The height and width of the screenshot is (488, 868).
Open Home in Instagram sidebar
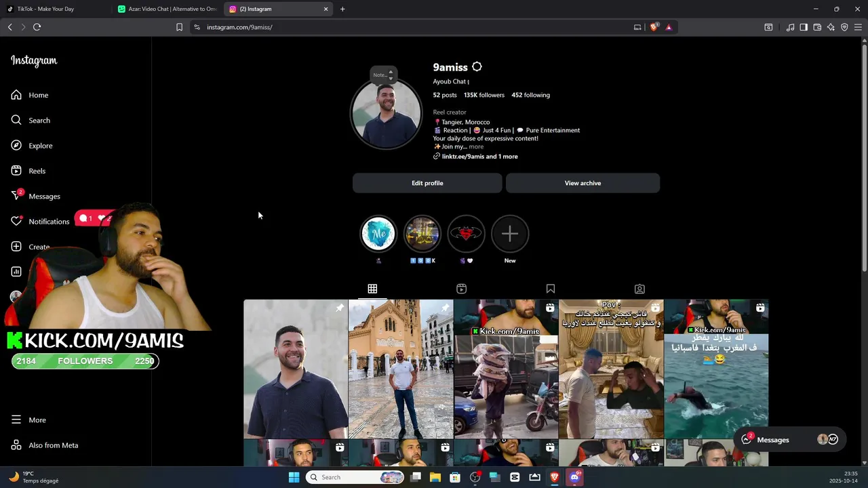click(30, 95)
